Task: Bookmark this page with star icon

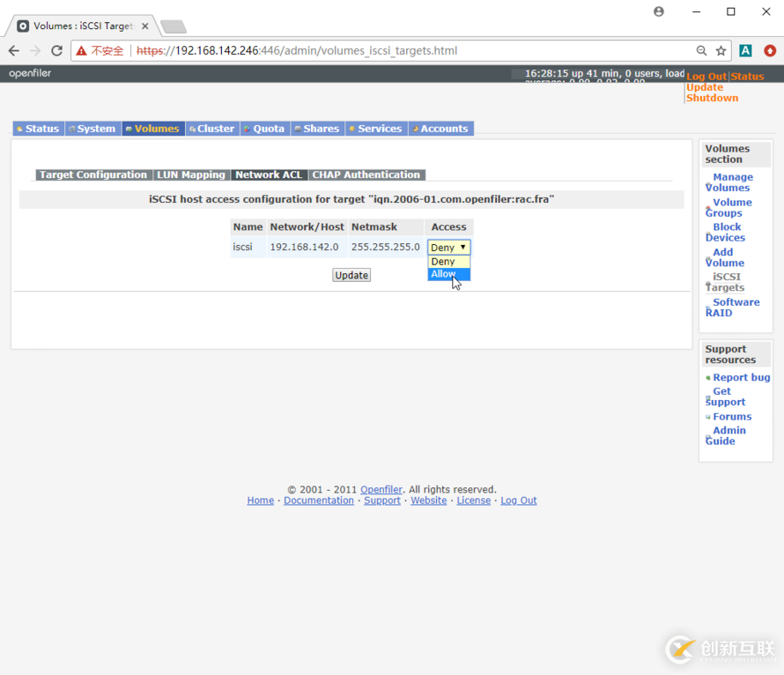Action: tap(721, 51)
